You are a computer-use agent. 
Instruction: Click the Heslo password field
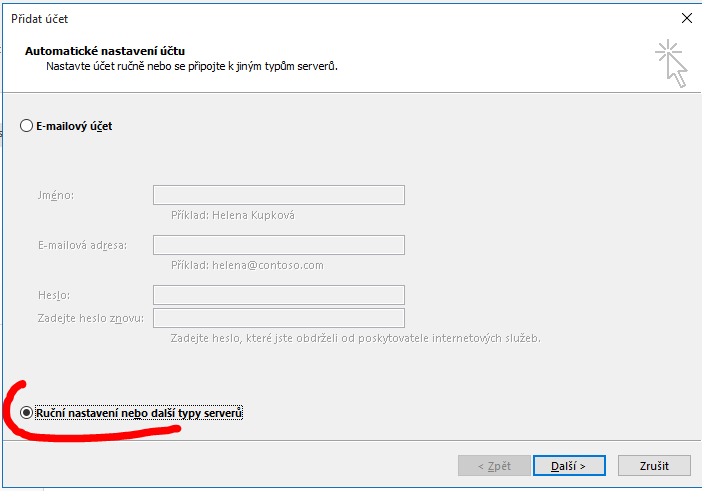coord(279,295)
